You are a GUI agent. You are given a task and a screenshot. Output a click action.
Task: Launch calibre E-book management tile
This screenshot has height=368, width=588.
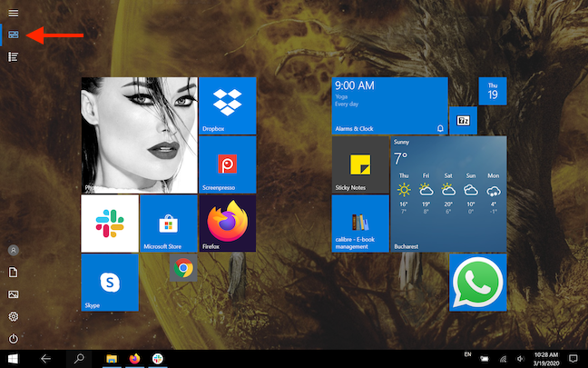pyautogui.click(x=360, y=224)
